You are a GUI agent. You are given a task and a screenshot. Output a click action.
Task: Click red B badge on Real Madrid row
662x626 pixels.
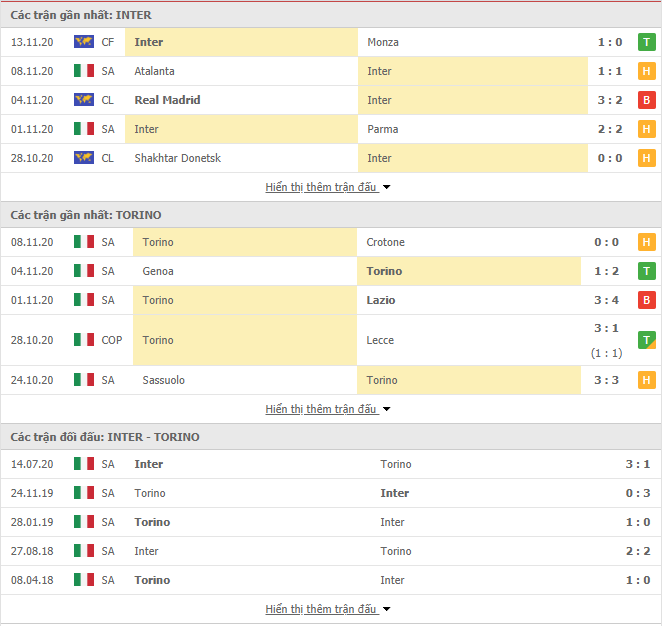coord(646,100)
